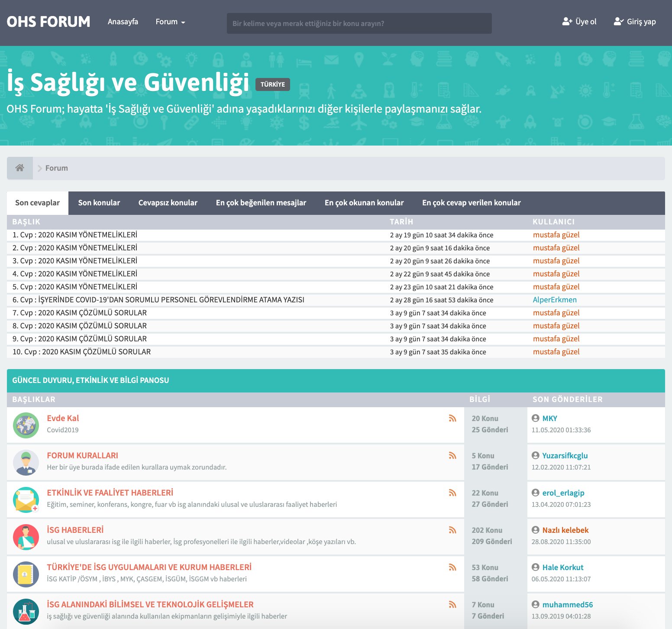Open RSS feed for ETKİNLİK VE FAALİYET HABERLERİ

(x=453, y=493)
